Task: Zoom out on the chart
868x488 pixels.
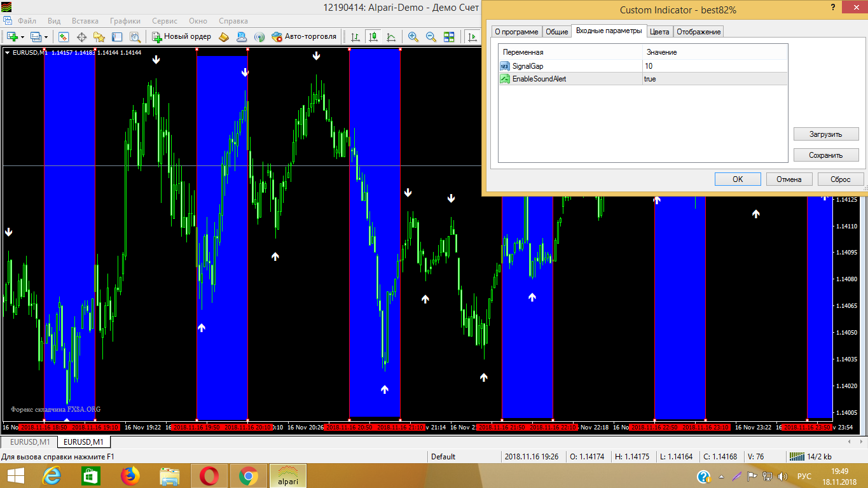Action: 431,37
